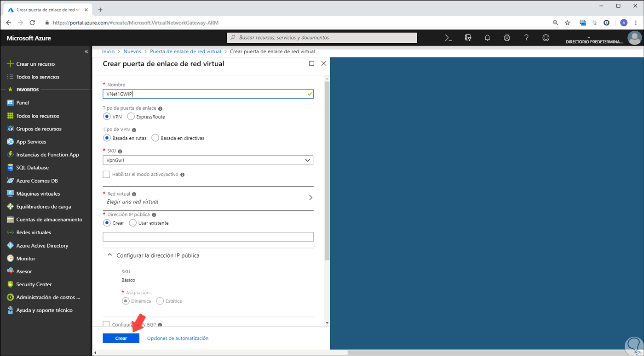
Task: Go to Nuevos breadcrumb
Action: pos(132,51)
